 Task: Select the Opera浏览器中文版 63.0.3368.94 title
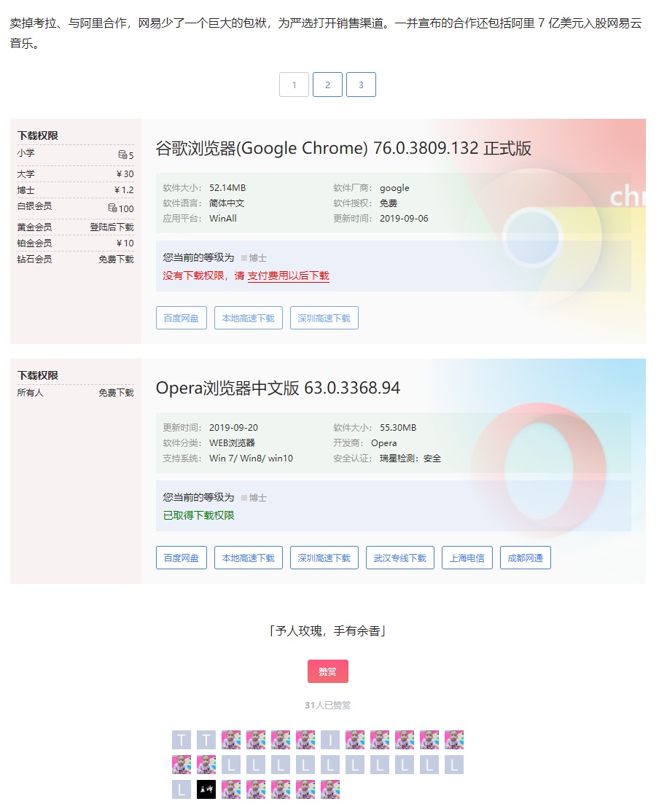click(x=278, y=388)
